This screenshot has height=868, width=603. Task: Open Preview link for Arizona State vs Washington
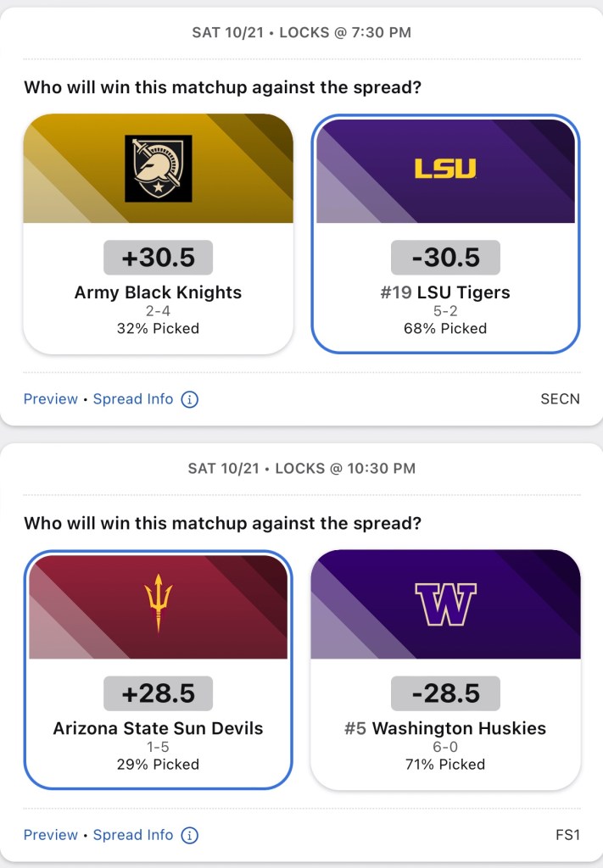50,835
